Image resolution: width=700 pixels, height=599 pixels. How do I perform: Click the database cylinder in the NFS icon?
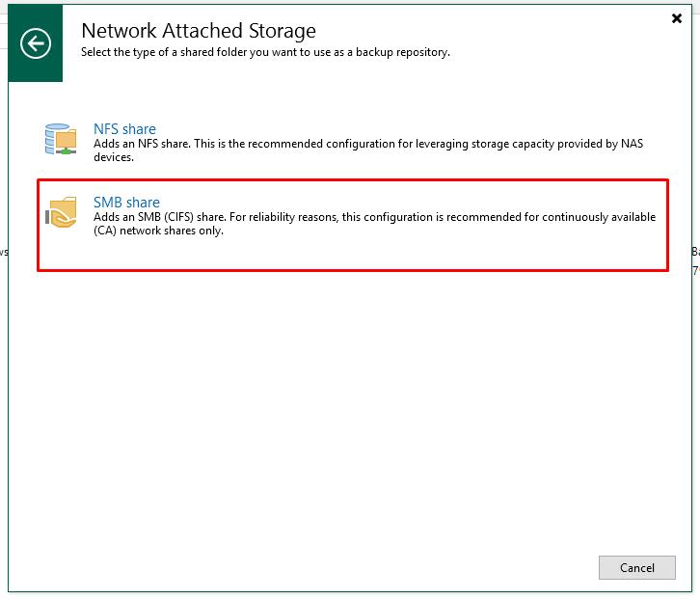click(54, 139)
